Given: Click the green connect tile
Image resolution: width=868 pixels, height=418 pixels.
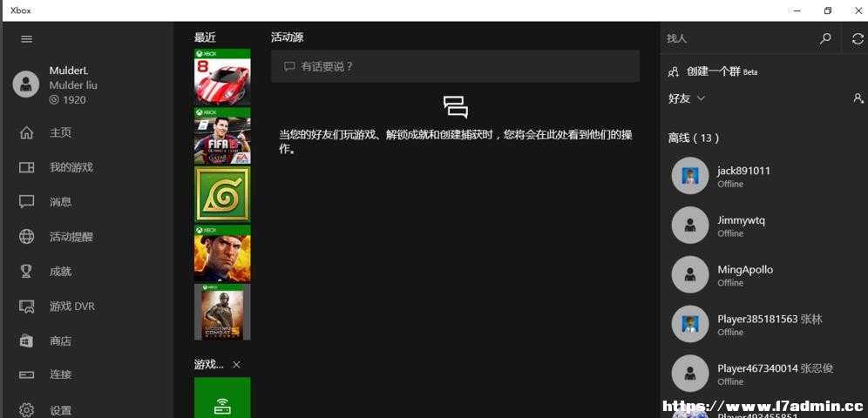Looking at the screenshot, I should pyautogui.click(x=222, y=398).
